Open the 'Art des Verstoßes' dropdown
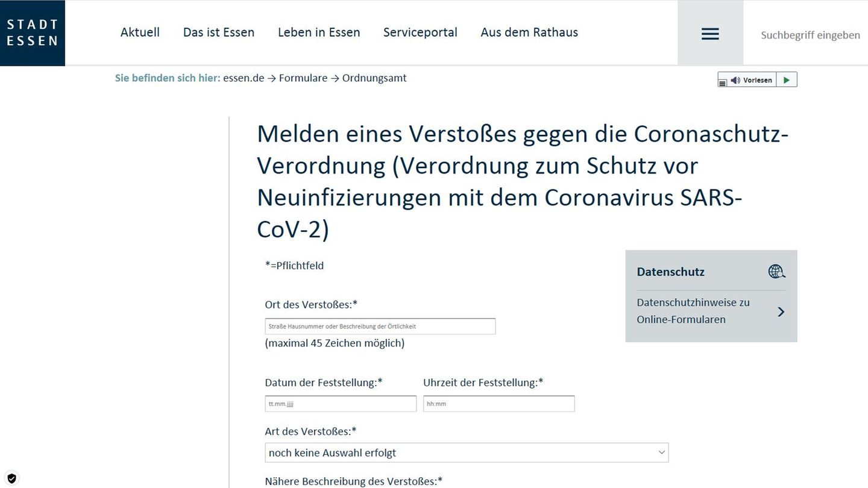The image size is (868, 488). (x=458, y=452)
